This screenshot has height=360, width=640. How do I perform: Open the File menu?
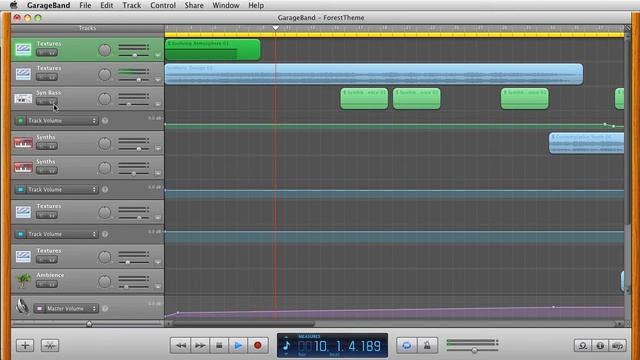[x=85, y=5]
